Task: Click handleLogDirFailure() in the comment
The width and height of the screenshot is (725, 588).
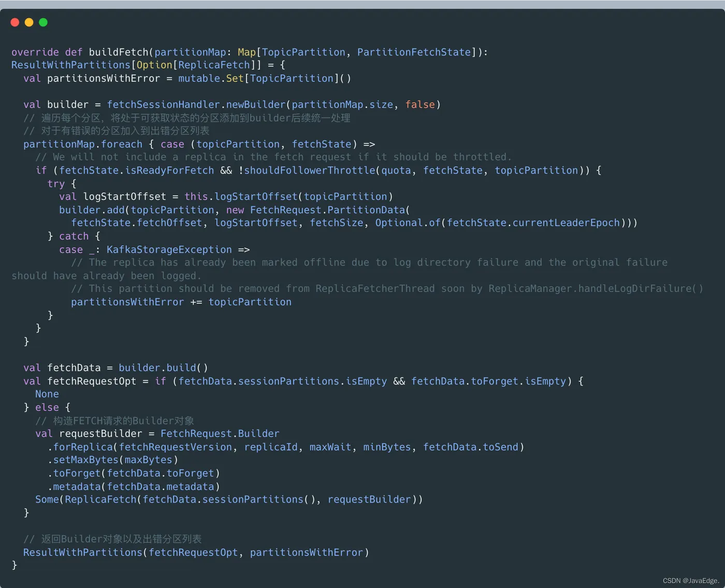Action: (641, 289)
